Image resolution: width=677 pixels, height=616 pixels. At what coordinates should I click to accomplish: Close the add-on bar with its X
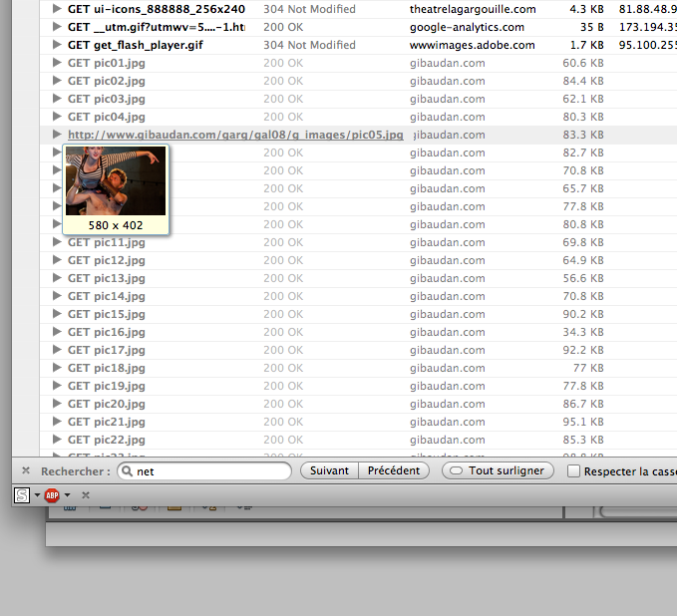[86, 495]
